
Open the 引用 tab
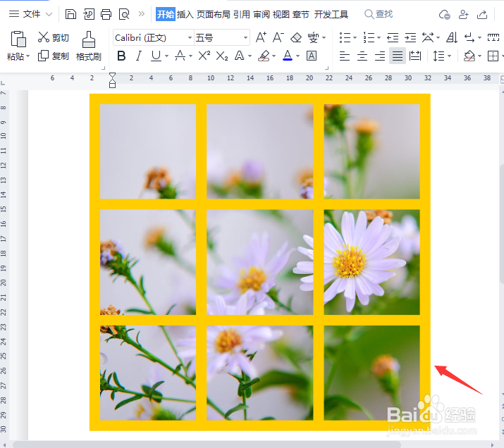[242, 15]
